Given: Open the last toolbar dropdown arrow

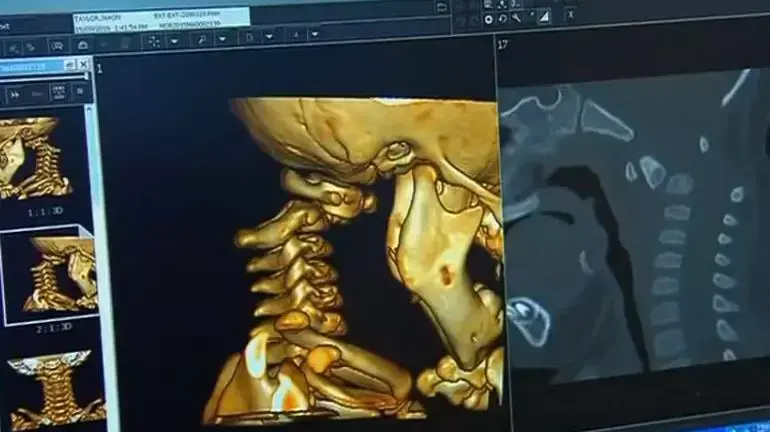Looking at the screenshot, I should pos(315,34).
